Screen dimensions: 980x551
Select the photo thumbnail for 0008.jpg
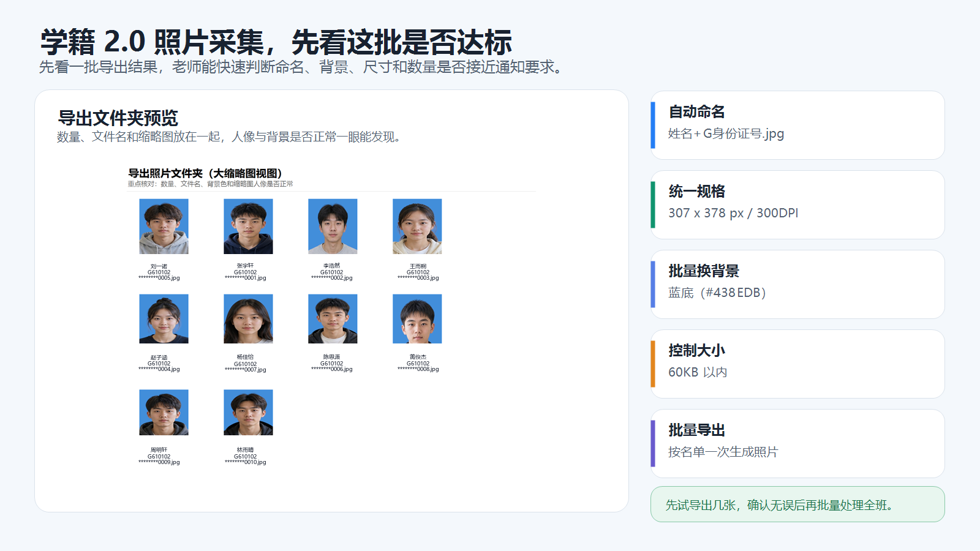click(x=417, y=319)
